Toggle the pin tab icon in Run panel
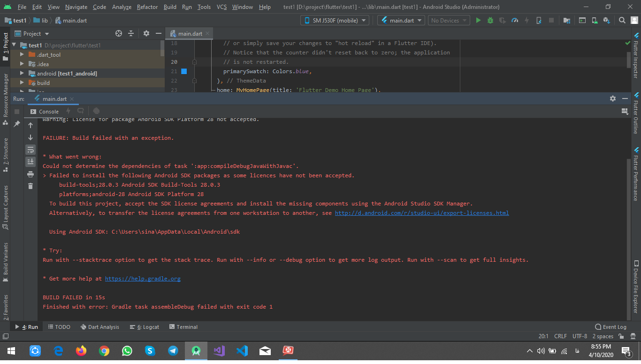 (x=17, y=124)
